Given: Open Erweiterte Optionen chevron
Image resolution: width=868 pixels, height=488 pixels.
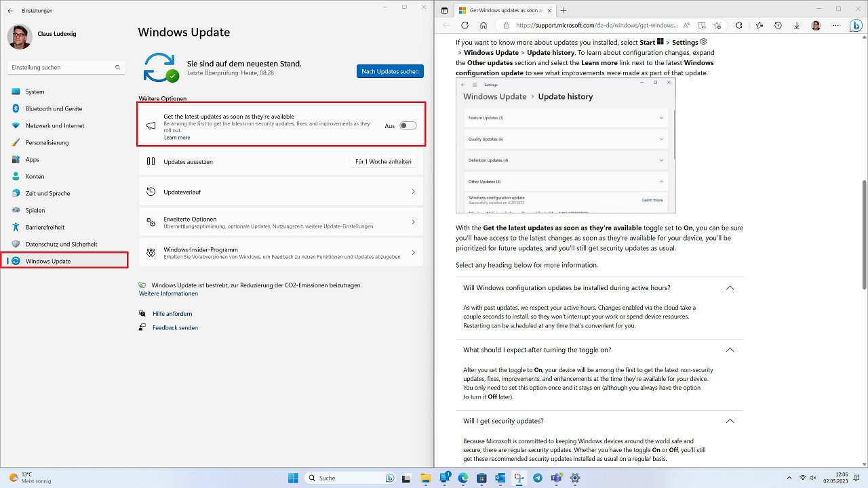Looking at the screenshot, I should (413, 222).
